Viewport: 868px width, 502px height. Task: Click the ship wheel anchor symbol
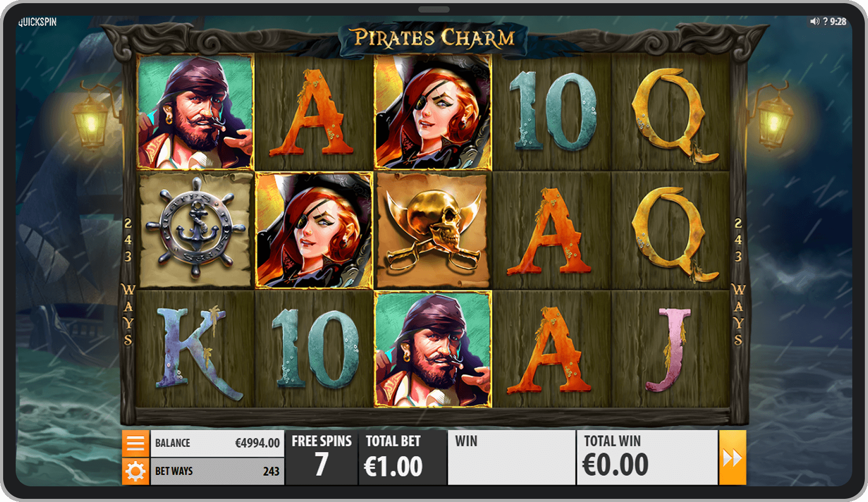pos(196,230)
